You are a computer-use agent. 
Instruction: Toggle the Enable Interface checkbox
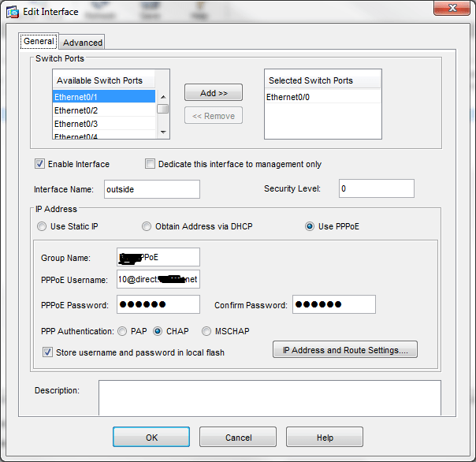coord(39,164)
